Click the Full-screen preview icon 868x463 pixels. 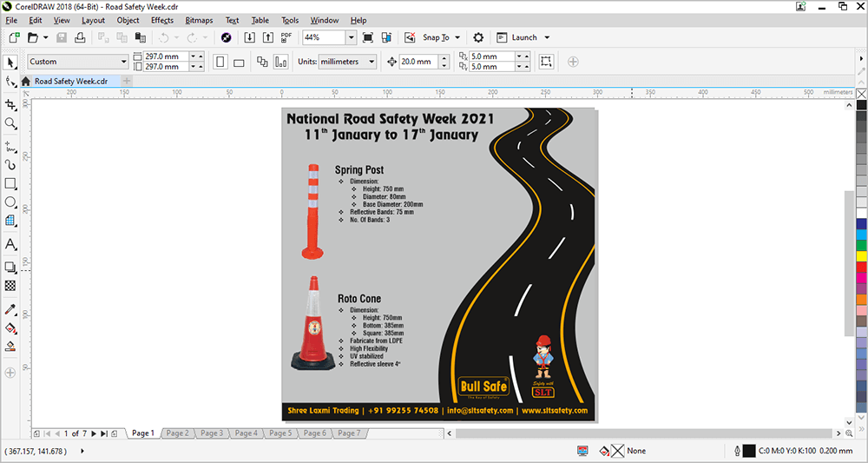click(x=367, y=37)
